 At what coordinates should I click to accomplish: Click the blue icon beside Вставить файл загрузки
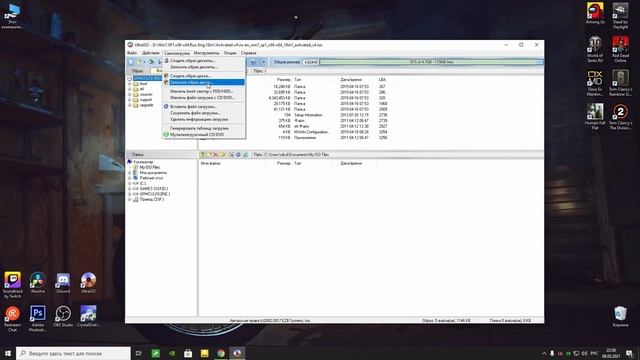point(166,107)
